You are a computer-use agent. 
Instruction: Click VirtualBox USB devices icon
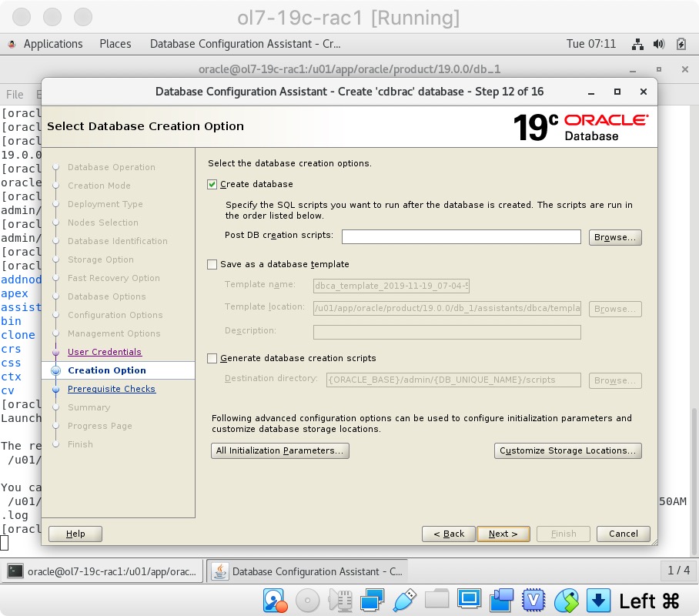(x=405, y=601)
